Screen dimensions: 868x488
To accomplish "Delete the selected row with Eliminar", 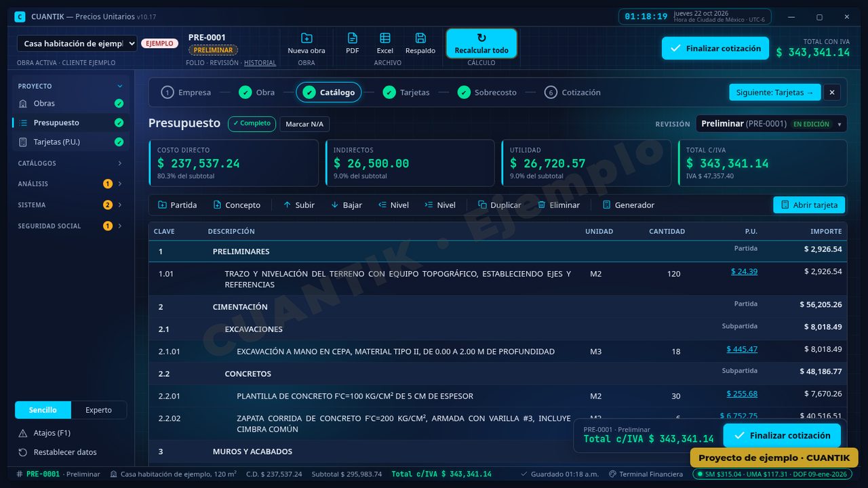I will (x=559, y=205).
